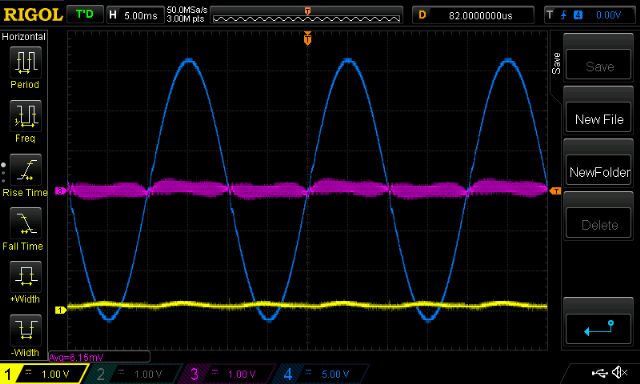This screenshot has height=384, width=640.
Task: Click the NewFolder button
Action: pos(599,172)
